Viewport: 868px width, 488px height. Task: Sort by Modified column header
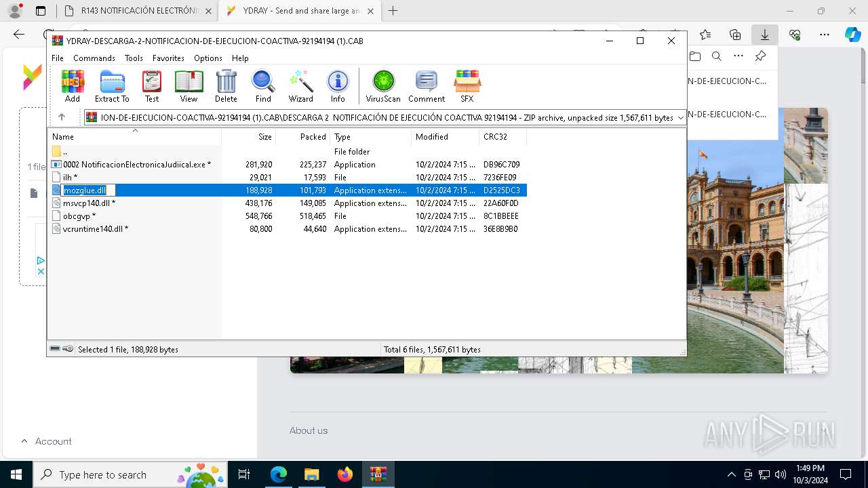446,136
